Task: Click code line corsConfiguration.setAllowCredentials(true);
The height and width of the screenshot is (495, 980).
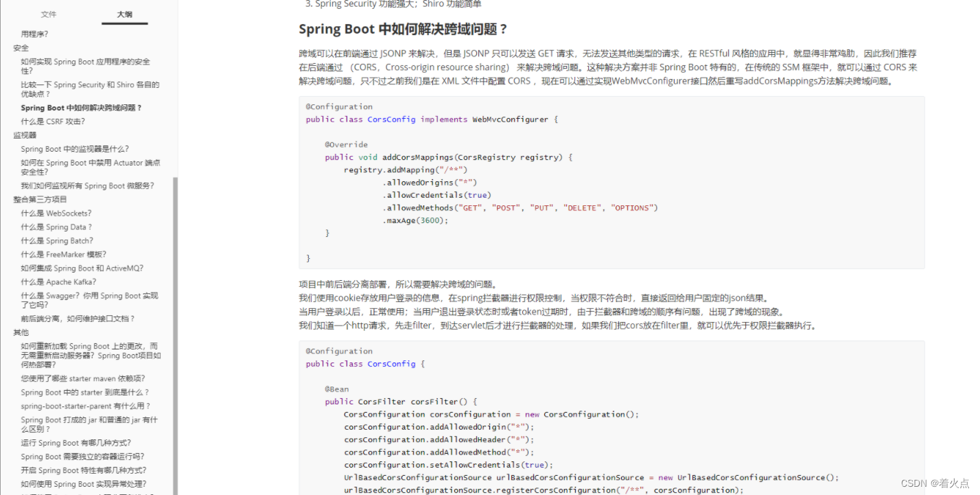Action: pyautogui.click(x=448, y=465)
